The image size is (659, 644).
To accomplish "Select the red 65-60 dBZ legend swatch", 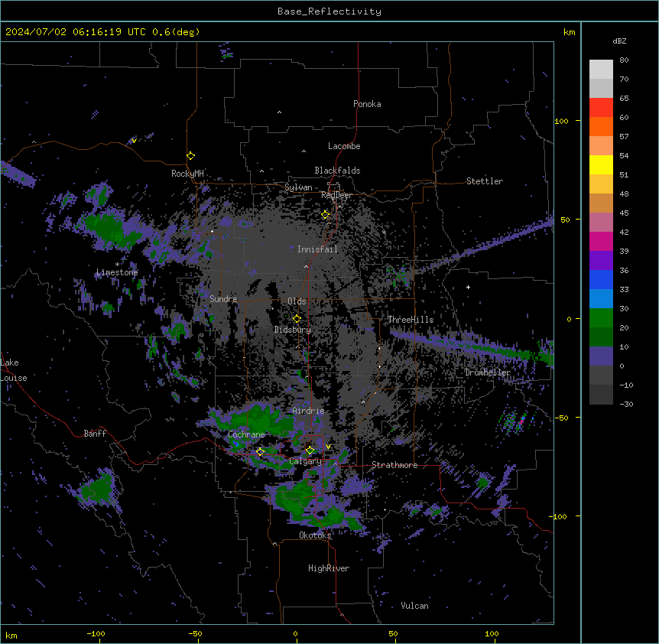I will click(601, 108).
